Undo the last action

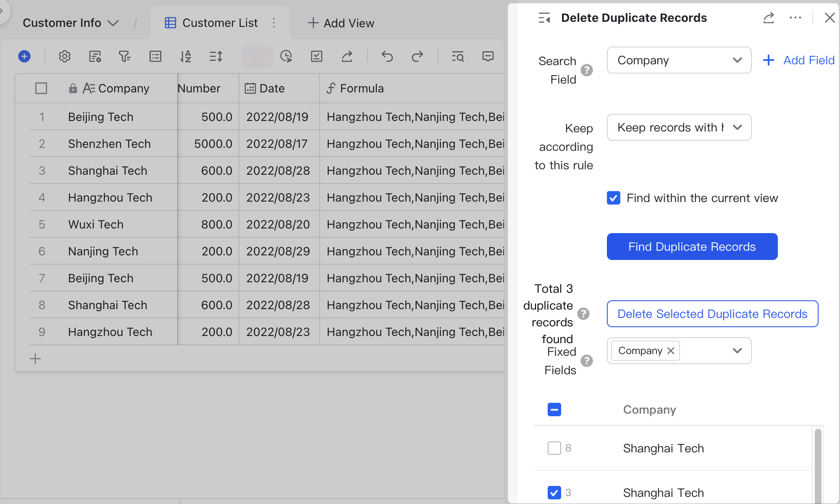click(x=387, y=56)
